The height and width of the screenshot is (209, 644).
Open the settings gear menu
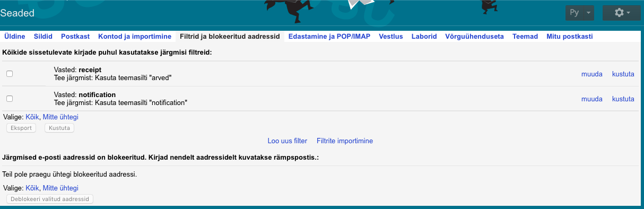click(x=621, y=13)
